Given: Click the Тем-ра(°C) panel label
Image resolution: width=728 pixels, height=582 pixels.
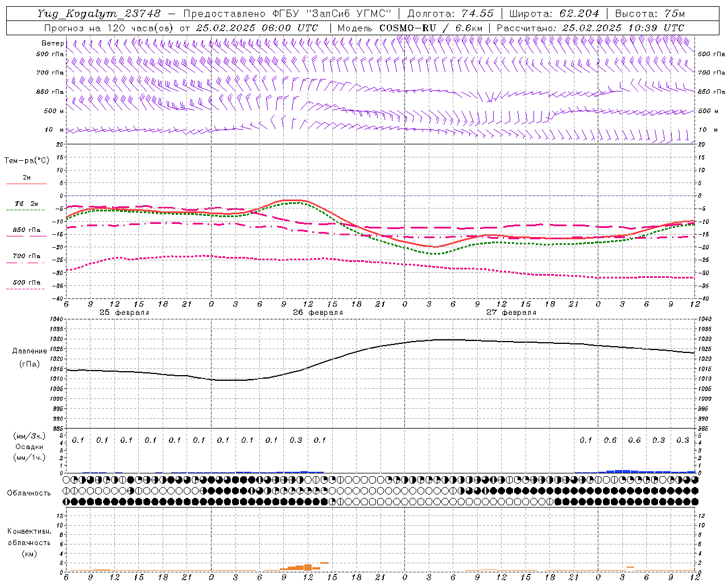Looking at the screenshot, I should [x=27, y=161].
